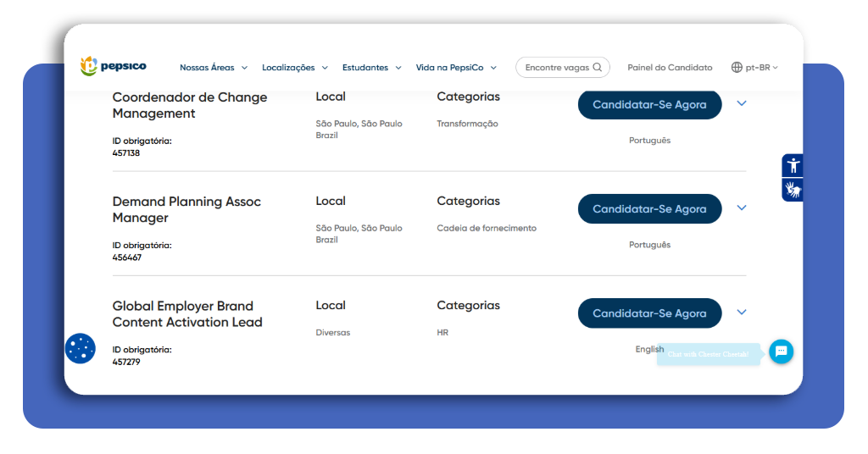Open the Nossas Áreas menu

tap(214, 68)
